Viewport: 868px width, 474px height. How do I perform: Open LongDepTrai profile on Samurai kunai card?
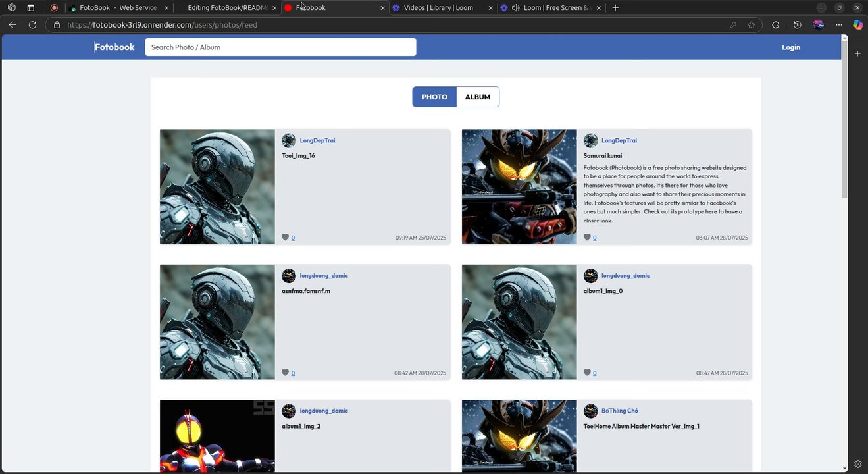(619, 140)
